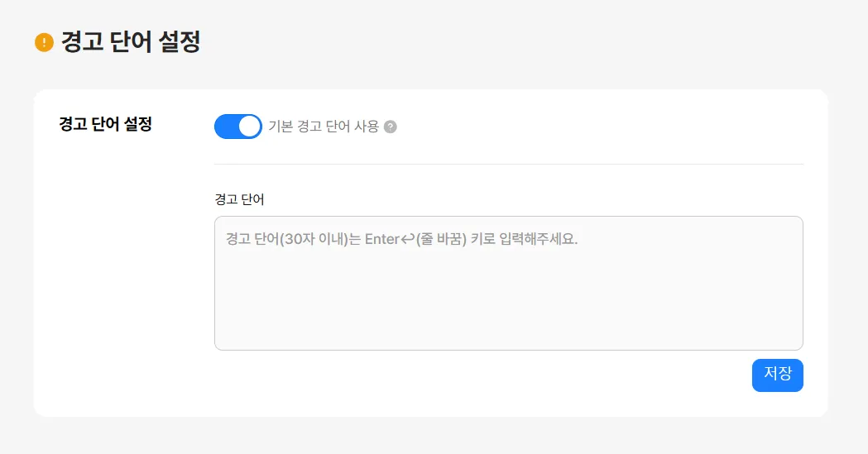This screenshot has height=454, width=868.
Task: Select the 기본 경고 단어 사용 label text
Action: (x=324, y=127)
